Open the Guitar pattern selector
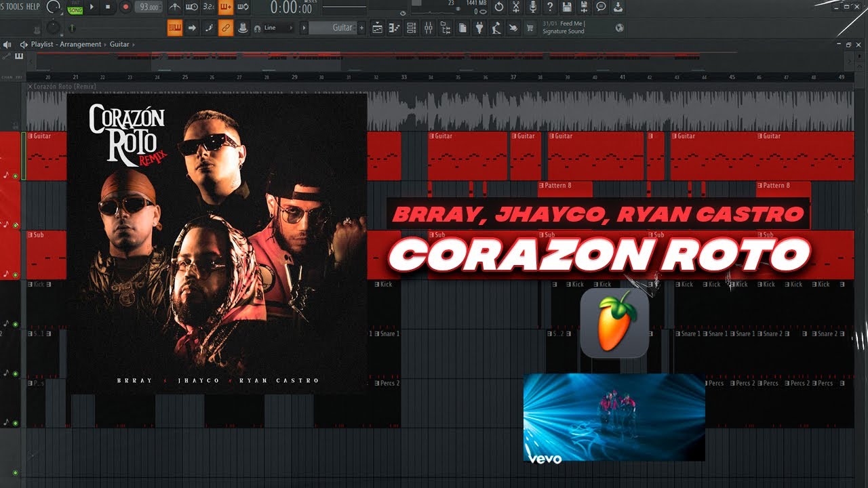 tap(333, 28)
